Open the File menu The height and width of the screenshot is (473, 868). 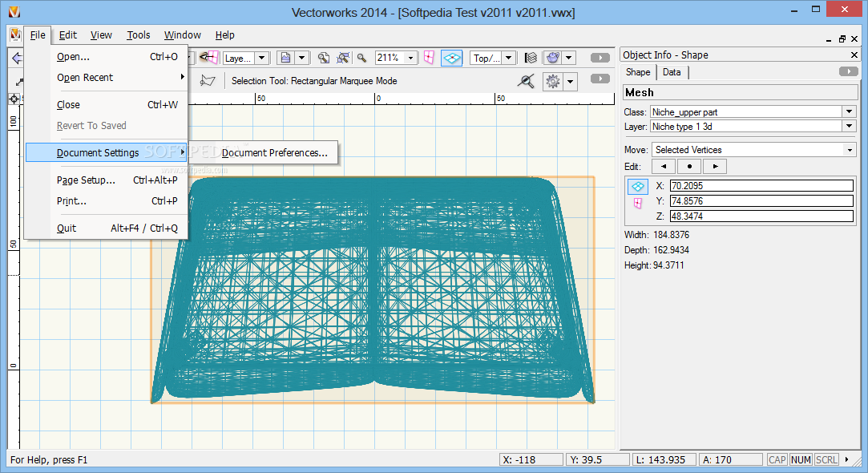tap(38, 35)
